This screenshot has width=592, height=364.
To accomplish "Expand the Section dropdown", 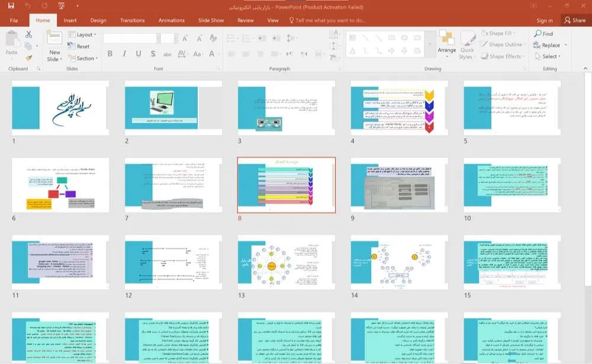I will click(x=83, y=58).
